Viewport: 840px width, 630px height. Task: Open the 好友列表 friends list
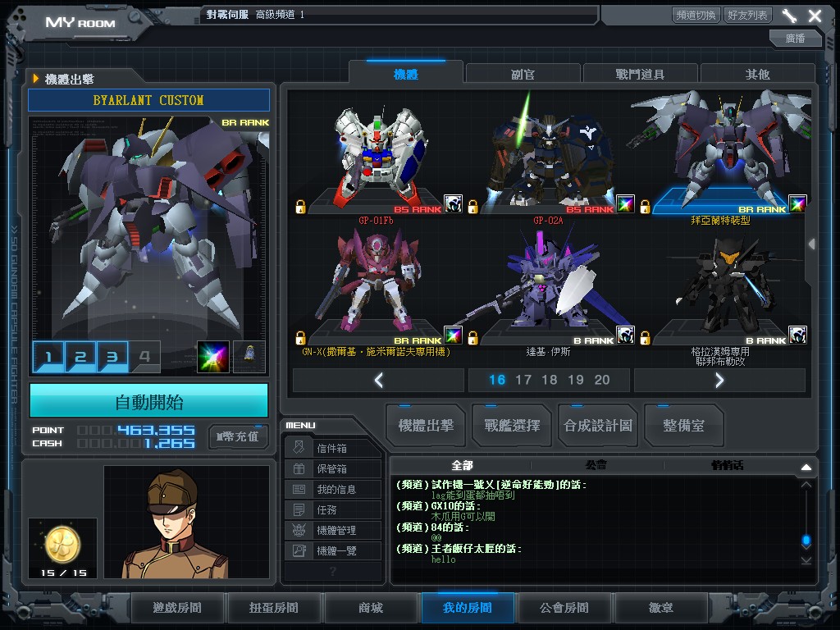(747, 15)
